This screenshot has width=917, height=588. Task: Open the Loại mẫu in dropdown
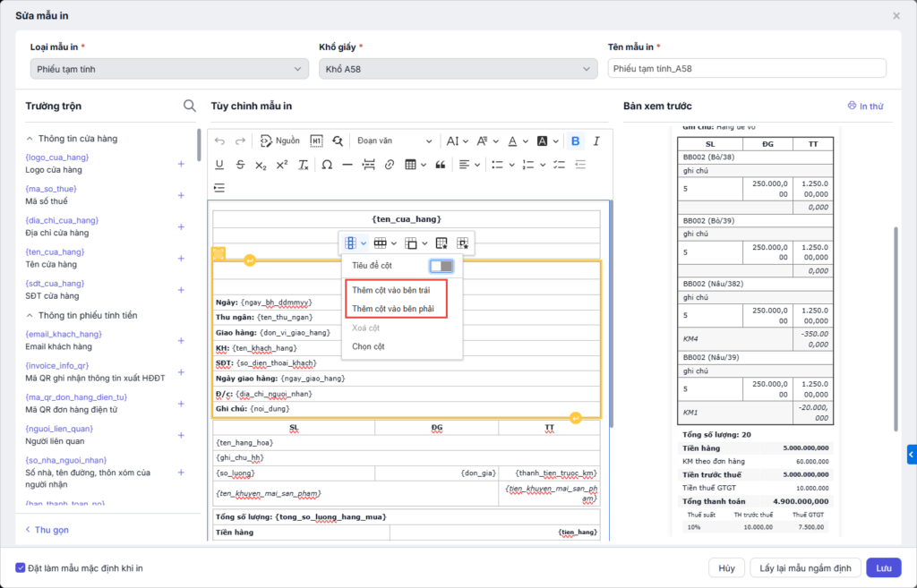(x=169, y=69)
